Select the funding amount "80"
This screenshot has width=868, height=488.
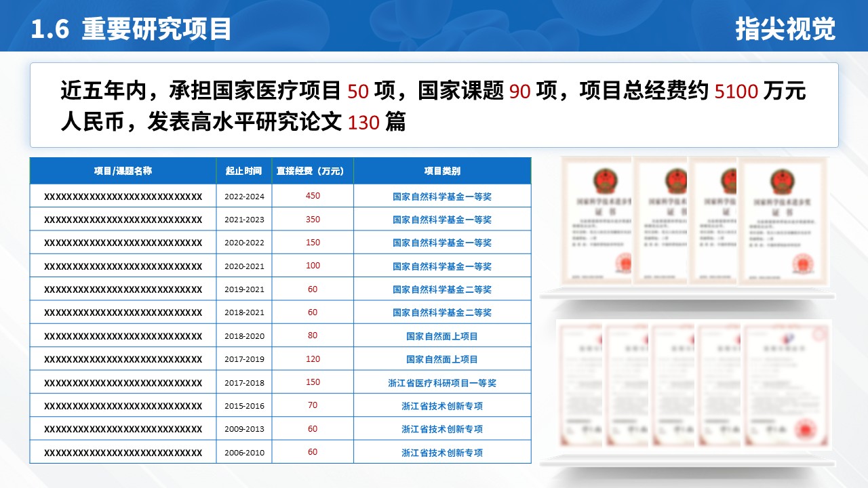pos(313,335)
